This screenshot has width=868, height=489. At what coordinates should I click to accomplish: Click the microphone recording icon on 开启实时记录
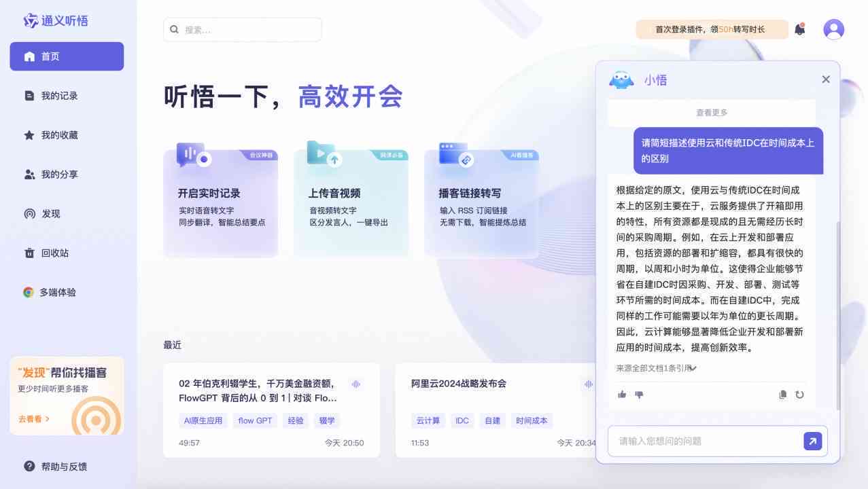coord(194,156)
